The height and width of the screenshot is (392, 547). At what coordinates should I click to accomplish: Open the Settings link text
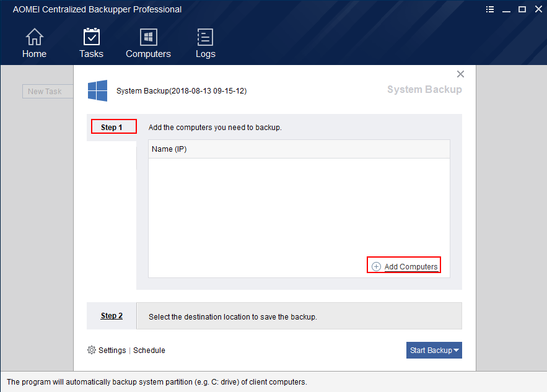click(x=112, y=350)
